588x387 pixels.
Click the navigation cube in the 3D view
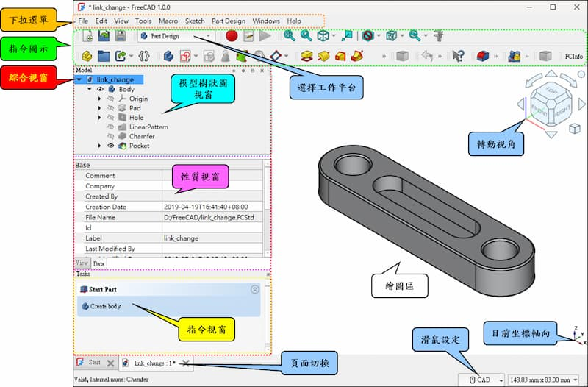tap(549, 104)
